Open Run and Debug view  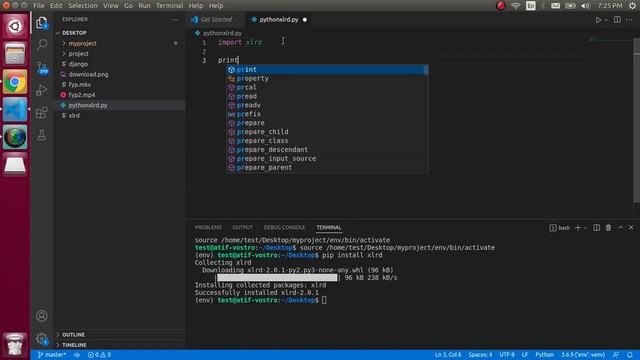42,90
